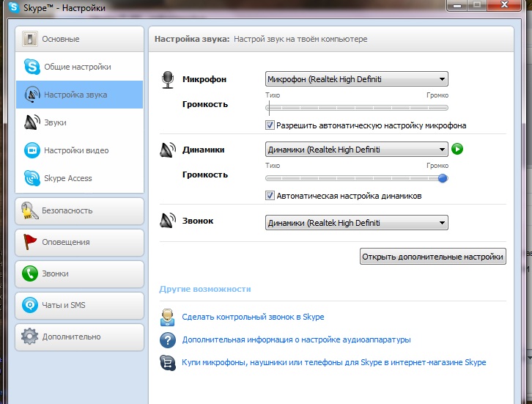Click the headset icon beside Настройка звука

(x=32, y=95)
